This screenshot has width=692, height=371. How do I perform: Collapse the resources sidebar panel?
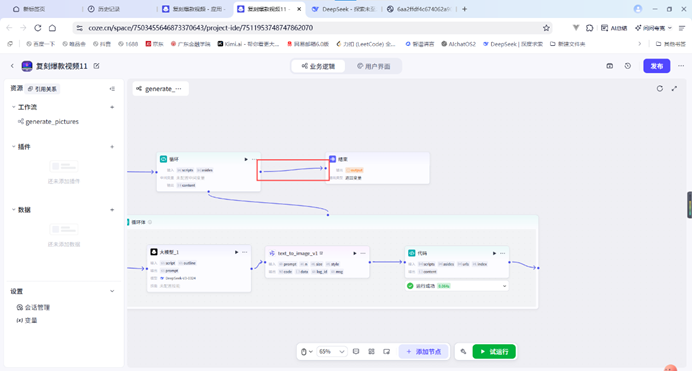(112, 89)
